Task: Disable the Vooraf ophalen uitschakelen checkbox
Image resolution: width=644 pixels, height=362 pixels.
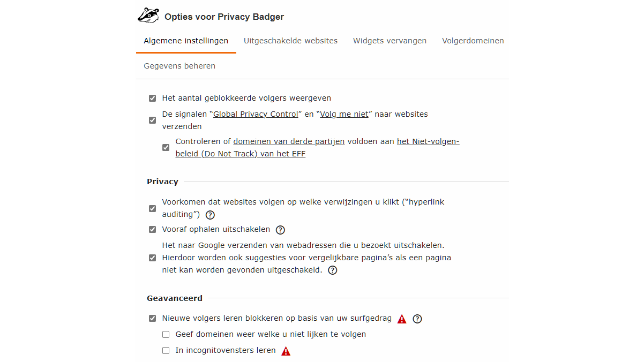Action: [x=153, y=230]
